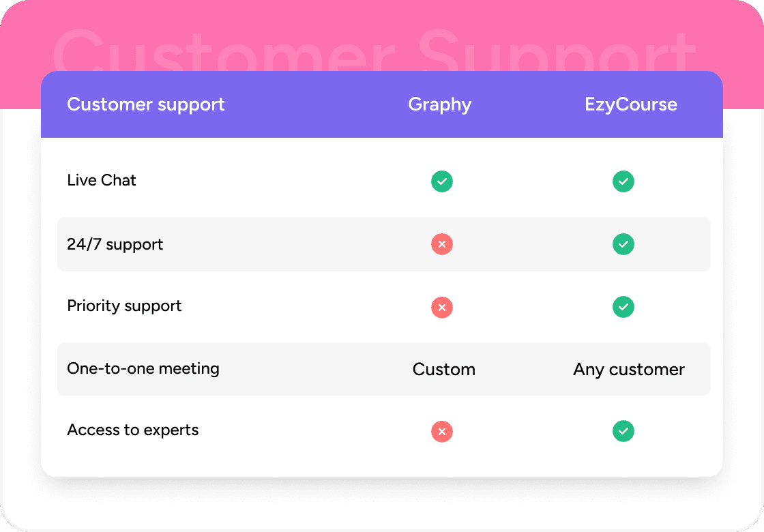Image resolution: width=764 pixels, height=532 pixels.
Task: Click the Customer support header label
Action: (146, 104)
